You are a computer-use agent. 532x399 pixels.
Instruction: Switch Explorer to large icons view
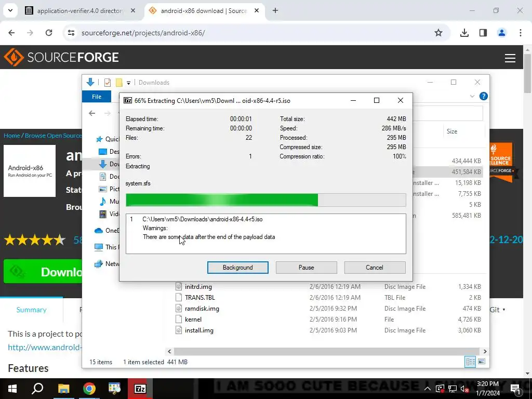coord(482,362)
